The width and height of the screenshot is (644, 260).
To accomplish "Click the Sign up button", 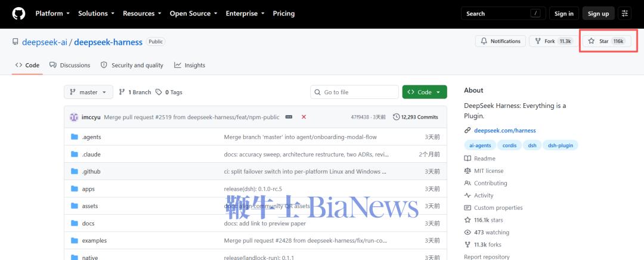I will point(599,14).
